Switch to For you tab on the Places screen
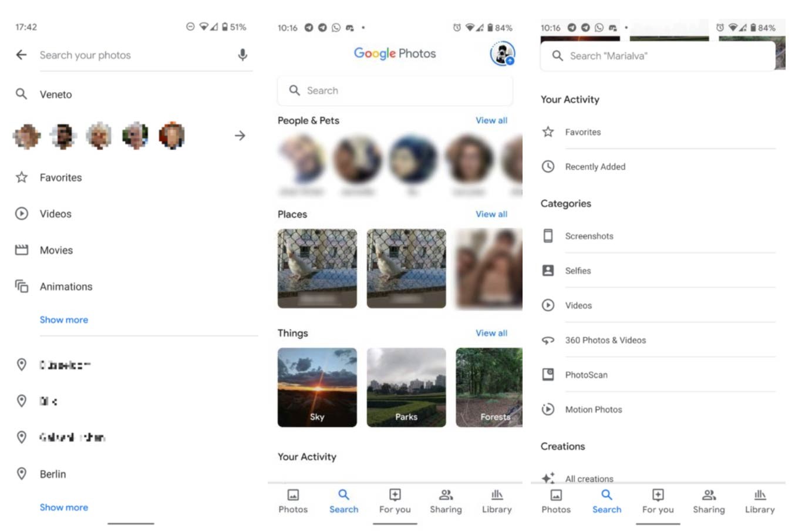 tap(395, 501)
